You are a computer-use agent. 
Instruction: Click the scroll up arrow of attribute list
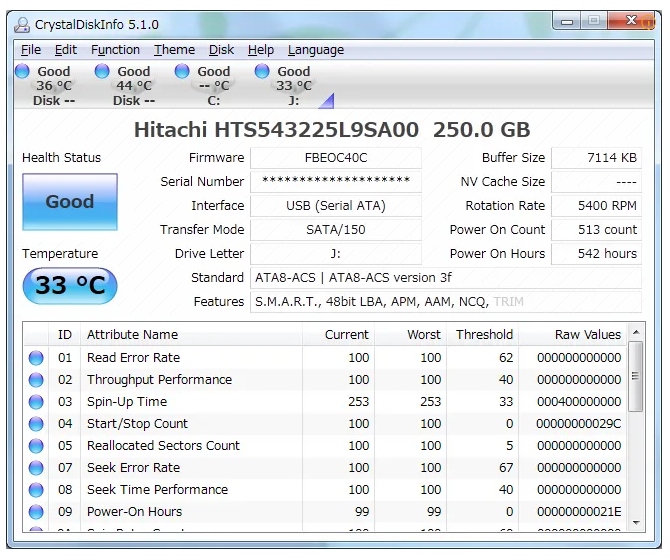click(x=636, y=332)
